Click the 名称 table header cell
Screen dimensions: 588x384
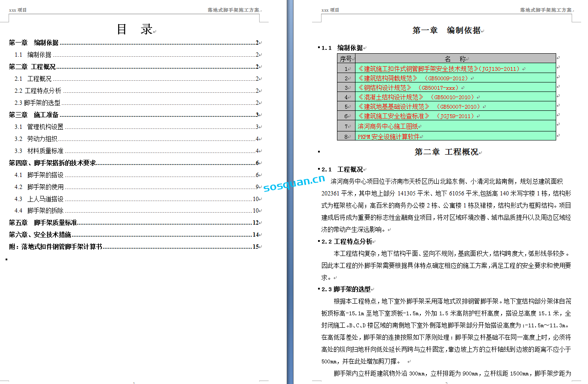click(455, 59)
